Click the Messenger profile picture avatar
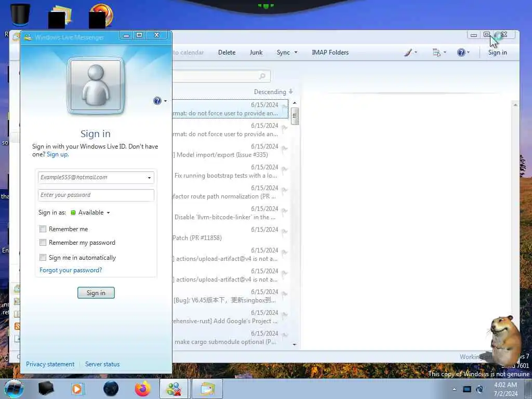532x399 pixels. coord(96,86)
